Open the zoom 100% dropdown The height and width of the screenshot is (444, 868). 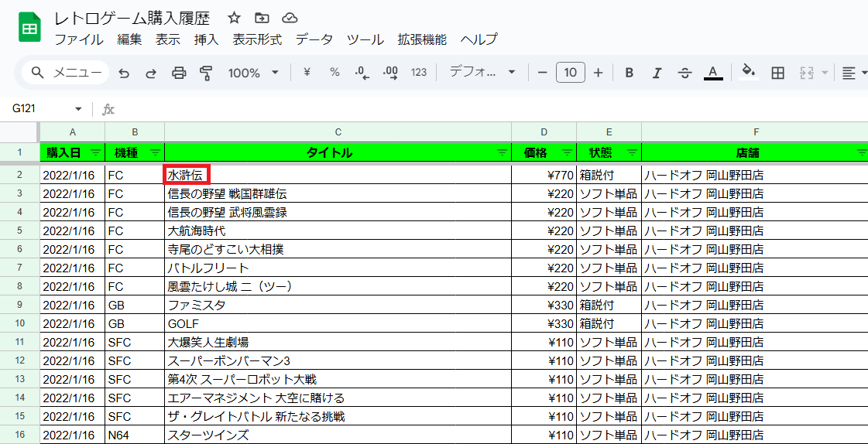253,73
